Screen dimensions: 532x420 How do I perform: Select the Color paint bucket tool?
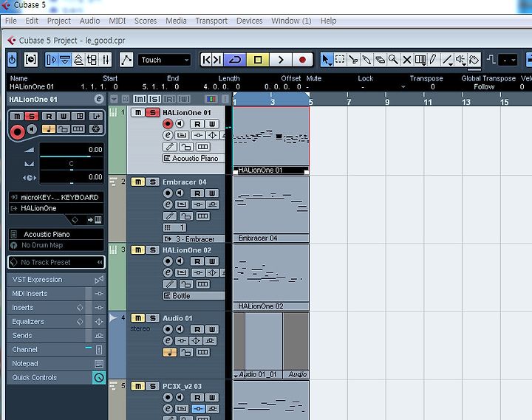(474, 60)
